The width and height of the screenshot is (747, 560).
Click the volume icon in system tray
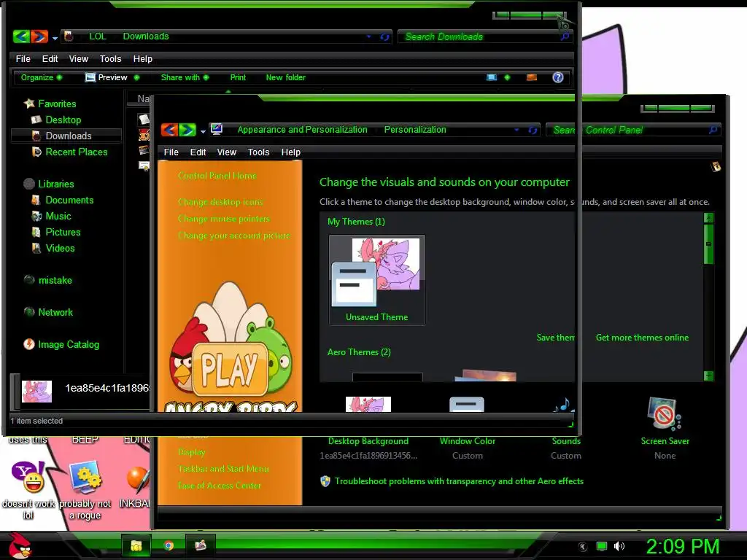[619, 546]
